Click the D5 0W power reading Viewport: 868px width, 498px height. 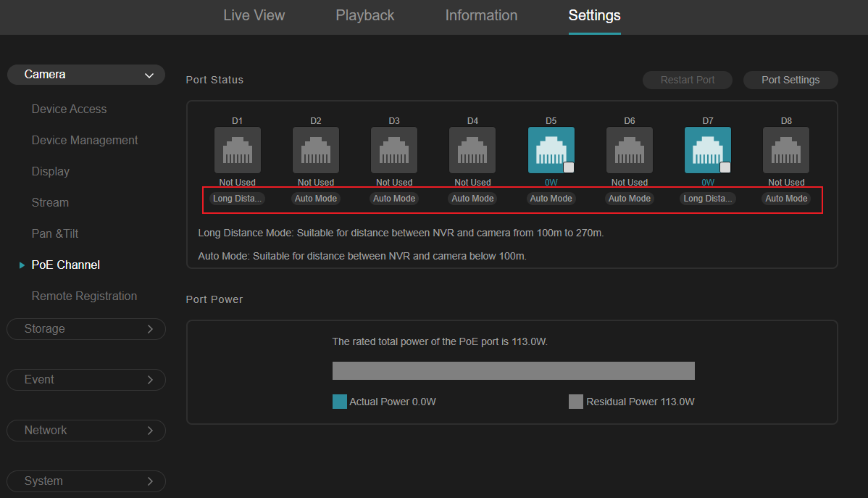point(551,182)
